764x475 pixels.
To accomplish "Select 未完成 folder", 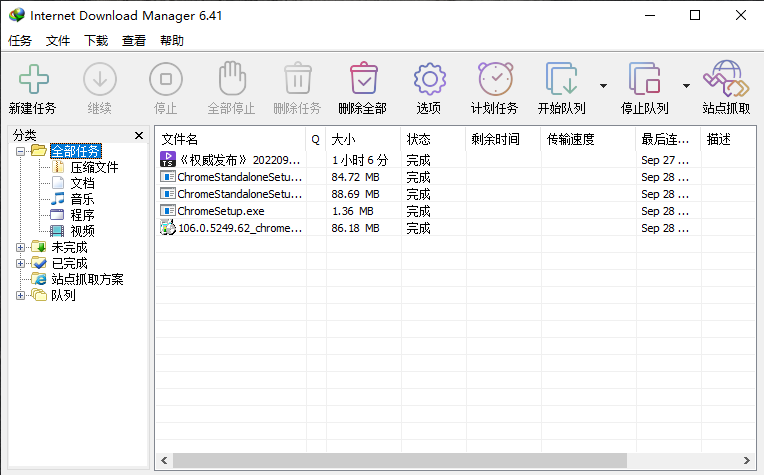I will pyautogui.click(x=69, y=247).
